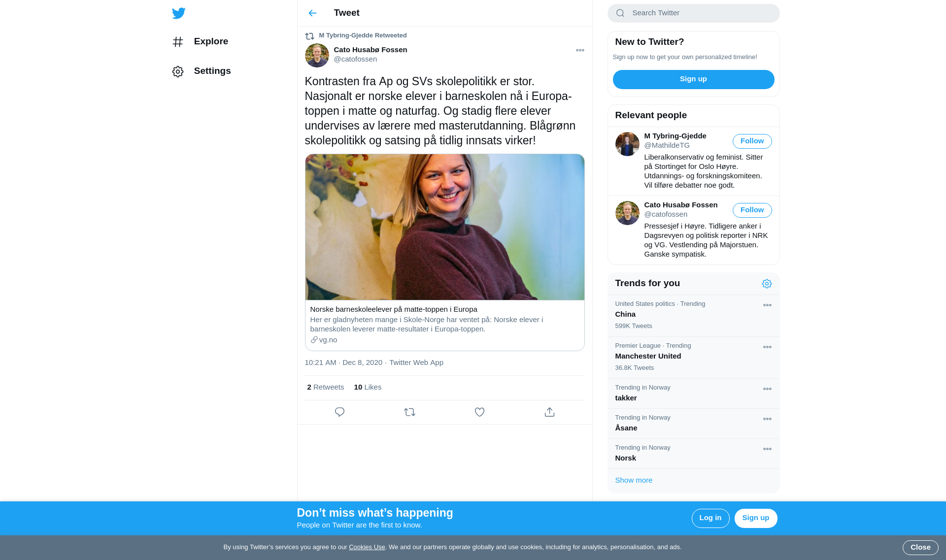This screenshot has height=560, width=946.
Task: Follow Cato Husabø Fossen
Action: tap(752, 210)
